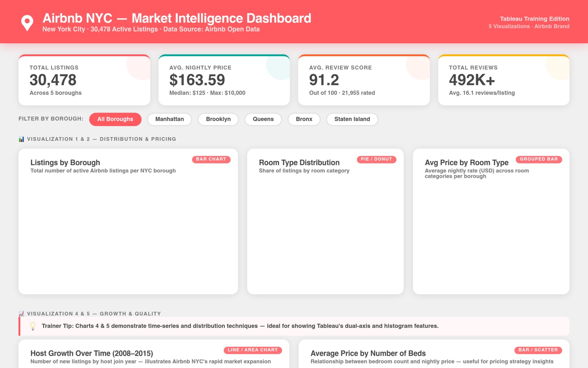Click the LINE / AREA CHART badge

[x=253, y=350]
